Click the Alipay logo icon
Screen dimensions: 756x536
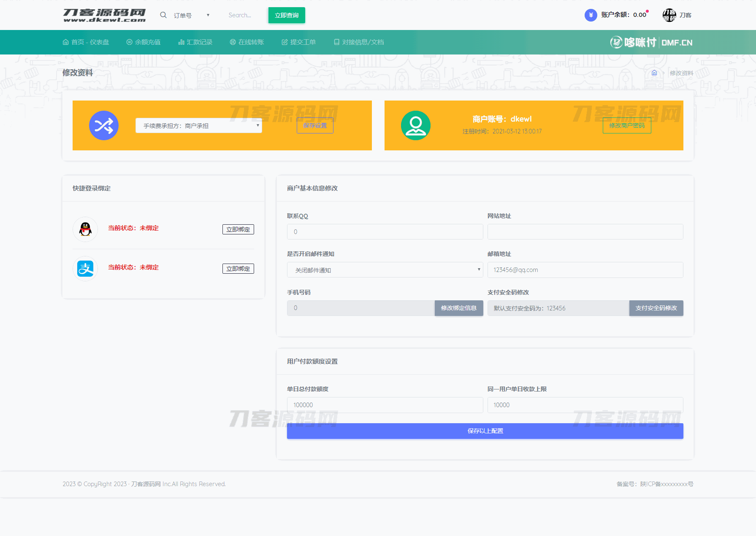pos(85,269)
